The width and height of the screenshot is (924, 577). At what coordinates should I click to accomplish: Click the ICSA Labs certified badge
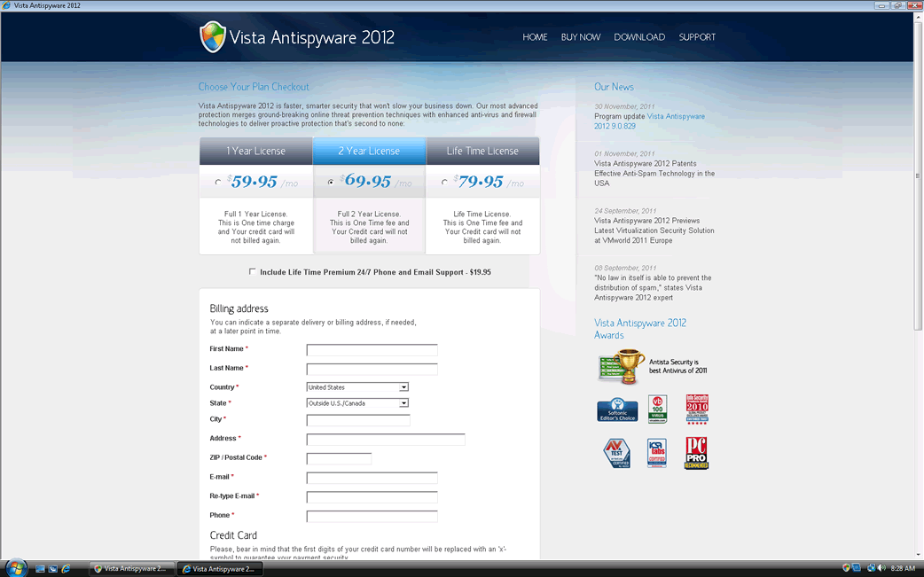pos(656,453)
